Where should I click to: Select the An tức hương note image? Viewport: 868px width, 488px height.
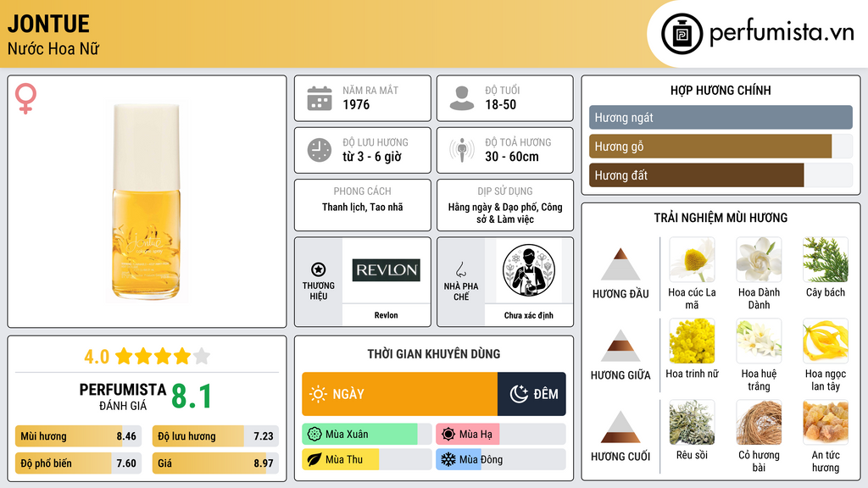click(x=826, y=423)
